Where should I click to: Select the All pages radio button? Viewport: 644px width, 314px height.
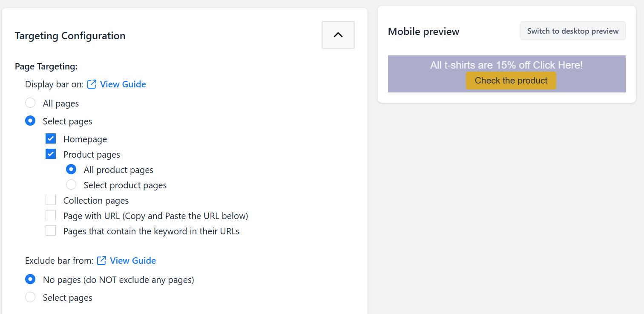tap(30, 103)
